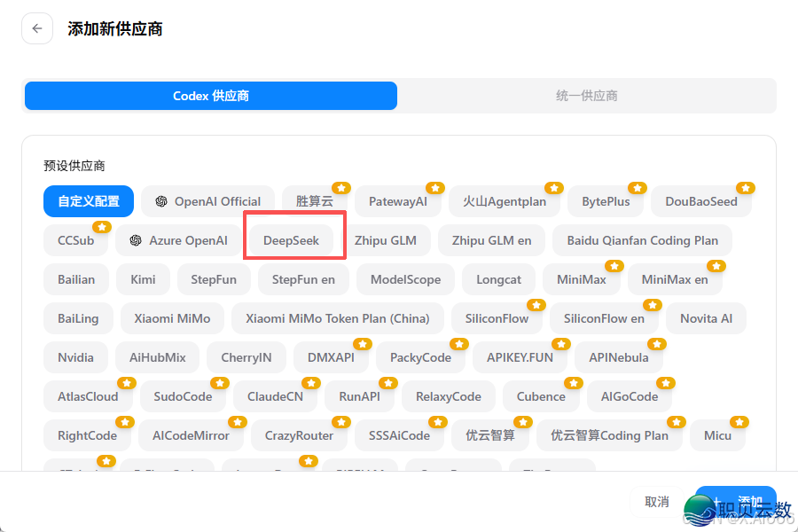Screen dimensions: 798x532
Task: Pick CCSub provider preset
Action: (76, 240)
